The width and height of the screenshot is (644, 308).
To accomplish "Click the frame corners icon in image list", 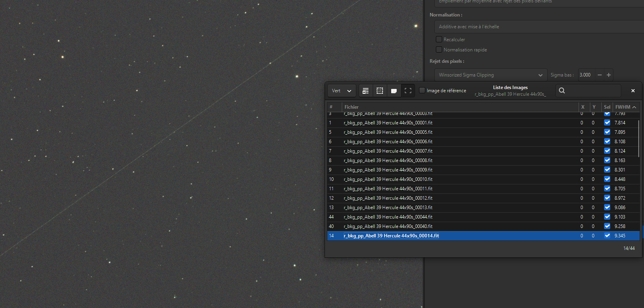I will 408,91.
